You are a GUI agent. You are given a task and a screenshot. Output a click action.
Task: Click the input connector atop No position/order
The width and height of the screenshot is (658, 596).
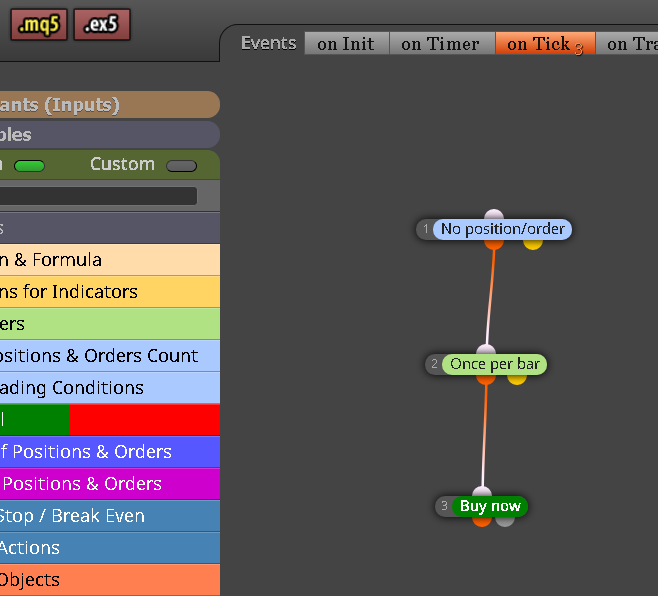click(494, 214)
